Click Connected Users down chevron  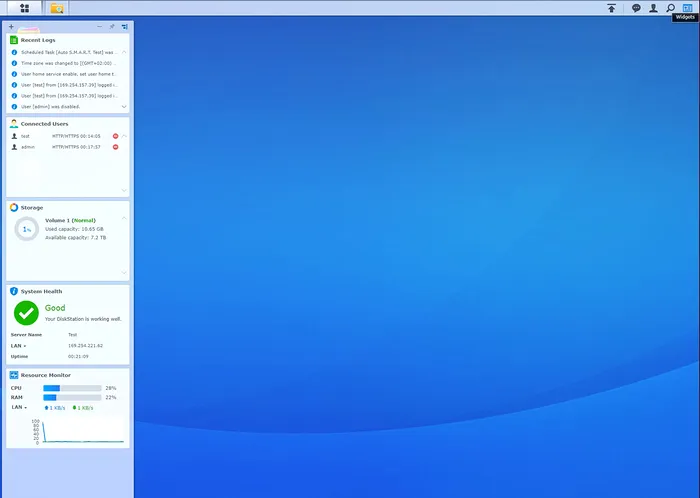click(124, 191)
